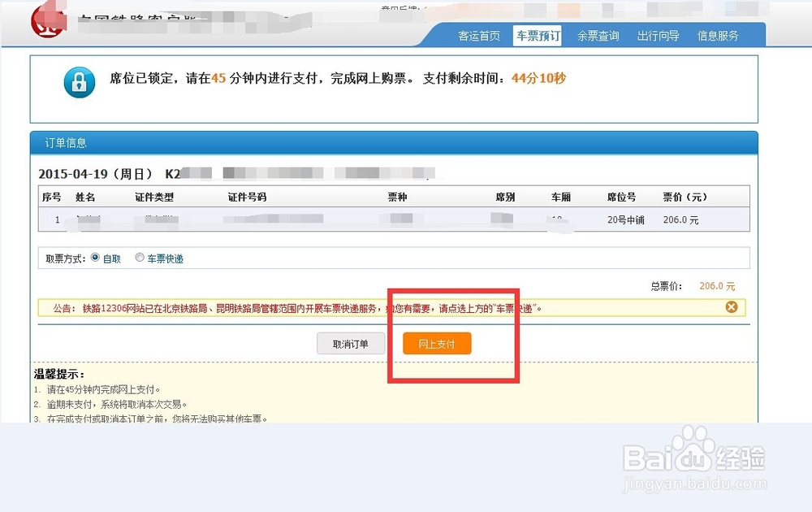
Task: Switch to the 客运首页 tab
Action: (479, 35)
